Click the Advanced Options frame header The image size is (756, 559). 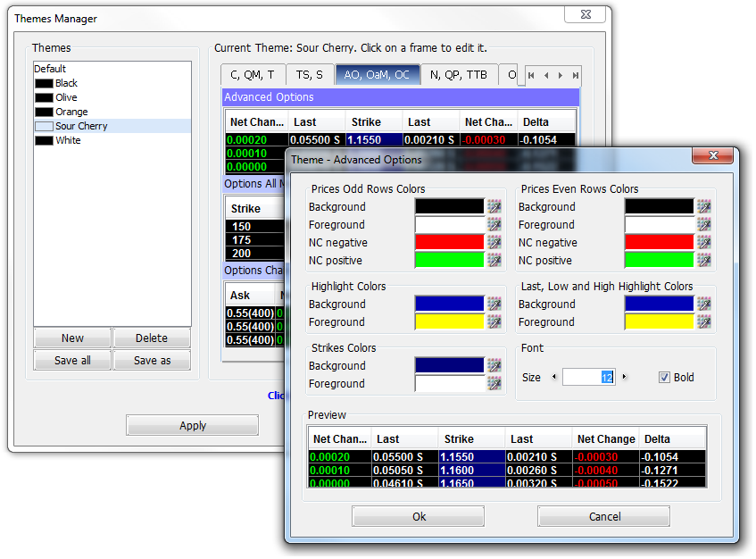(400, 97)
